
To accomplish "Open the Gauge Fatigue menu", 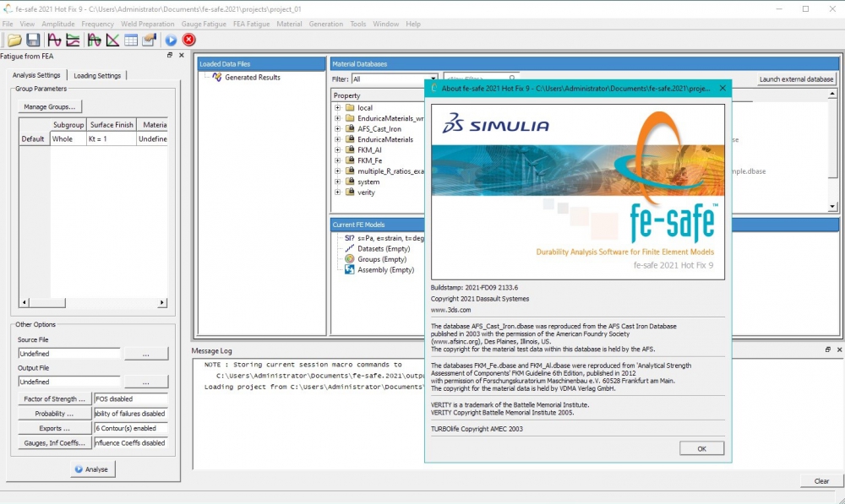I will tap(204, 24).
